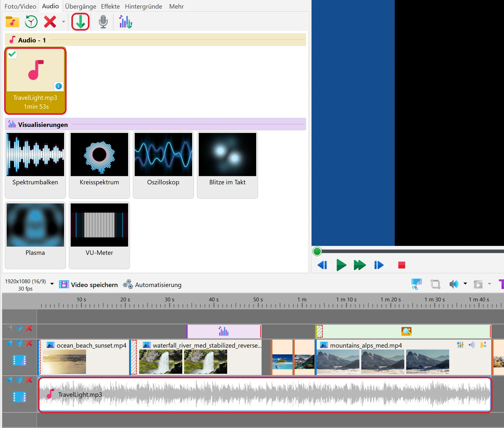Click the red X delete audio icon
The image size is (504, 428).
click(x=50, y=22)
